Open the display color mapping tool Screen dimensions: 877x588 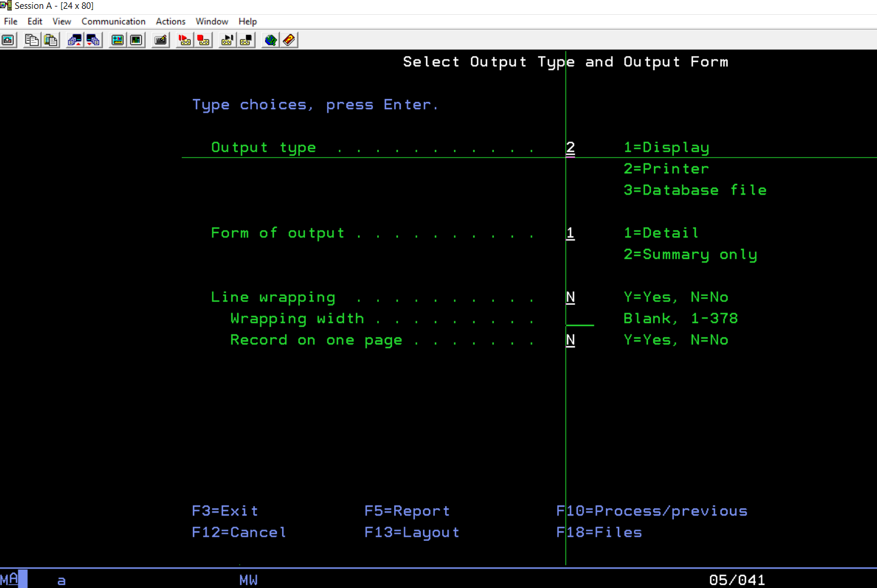(x=117, y=40)
